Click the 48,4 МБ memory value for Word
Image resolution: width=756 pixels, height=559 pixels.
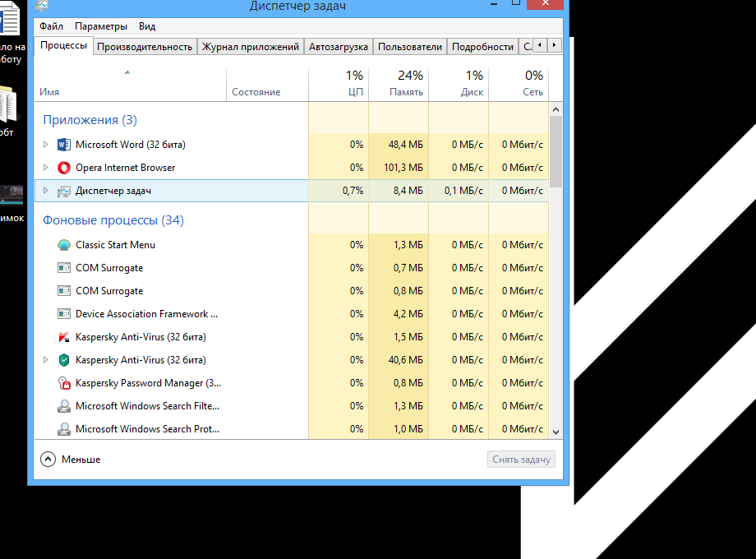(405, 145)
